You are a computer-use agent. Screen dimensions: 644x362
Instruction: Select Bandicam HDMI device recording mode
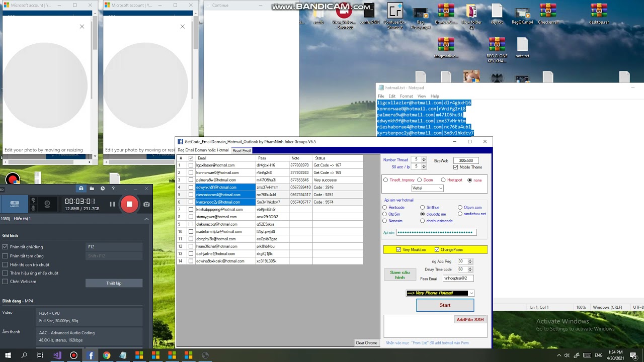click(x=15, y=204)
